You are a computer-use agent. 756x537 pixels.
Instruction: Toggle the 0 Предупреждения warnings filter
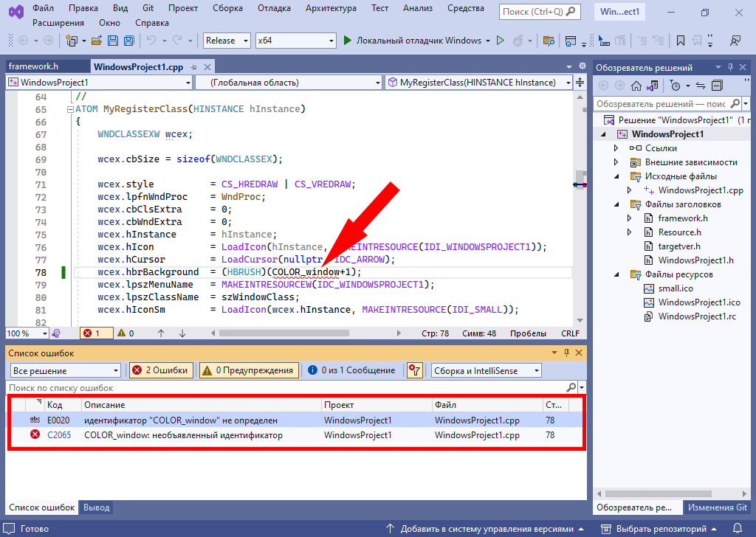(248, 370)
